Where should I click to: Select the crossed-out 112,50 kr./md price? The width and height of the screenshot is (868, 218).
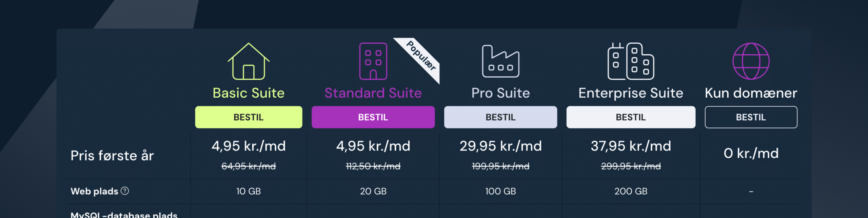coord(373,166)
